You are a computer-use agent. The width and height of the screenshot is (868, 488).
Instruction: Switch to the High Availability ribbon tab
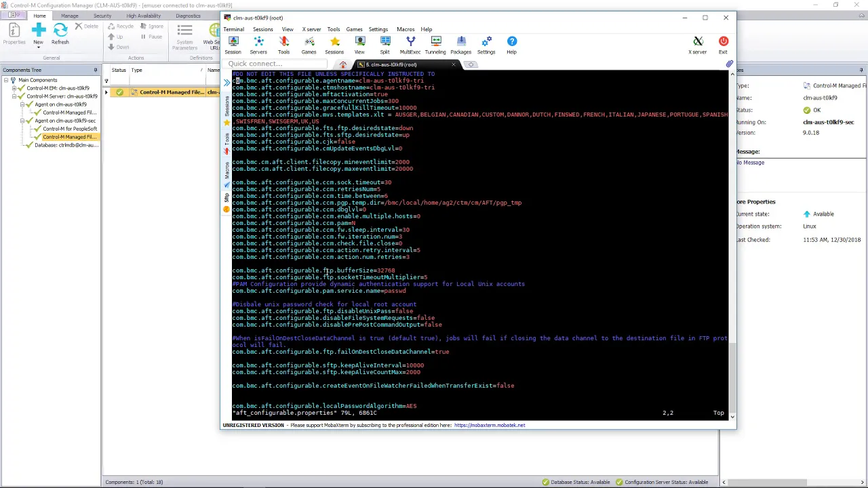(x=143, y=16)
